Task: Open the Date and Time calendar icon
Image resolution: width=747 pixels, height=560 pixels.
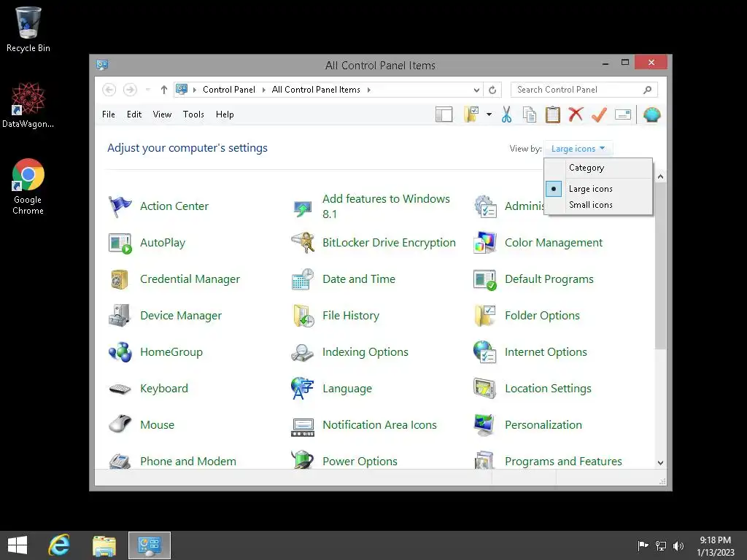Action: [x=303, y=279]
